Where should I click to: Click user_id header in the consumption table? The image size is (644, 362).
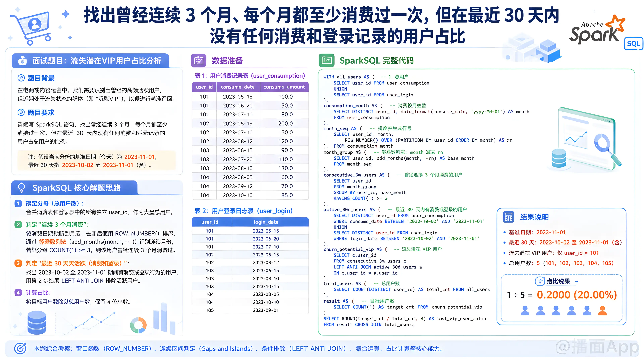(x=204, y=87)
